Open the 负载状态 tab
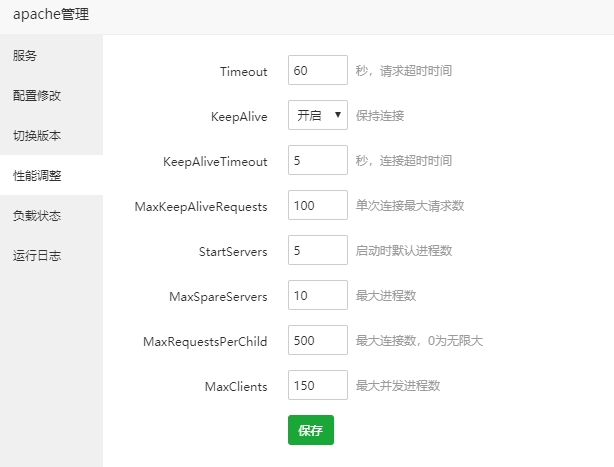 tap(51, 215)
